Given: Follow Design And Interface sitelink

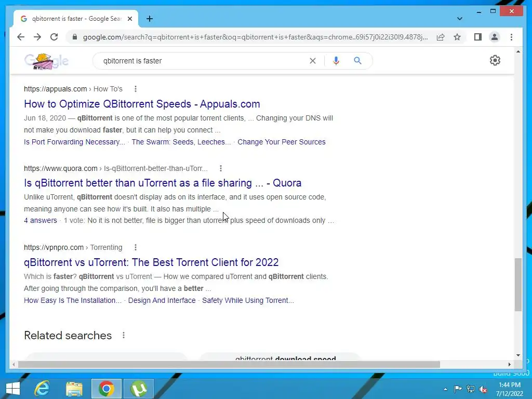Looking at the screenshot, I should (x=162, y=300).
